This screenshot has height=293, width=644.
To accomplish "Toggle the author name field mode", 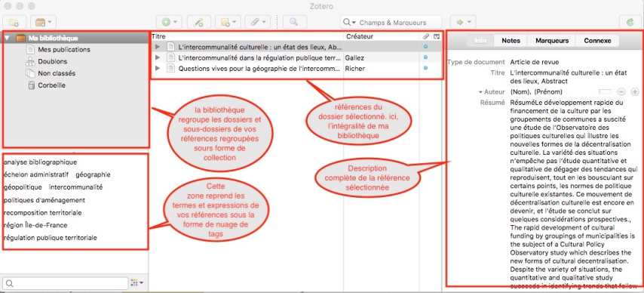I will 605,92.
